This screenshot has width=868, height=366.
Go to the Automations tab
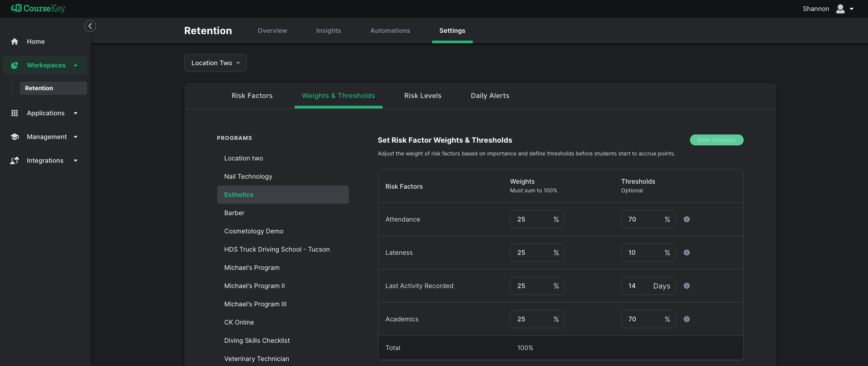pos(390,31)
